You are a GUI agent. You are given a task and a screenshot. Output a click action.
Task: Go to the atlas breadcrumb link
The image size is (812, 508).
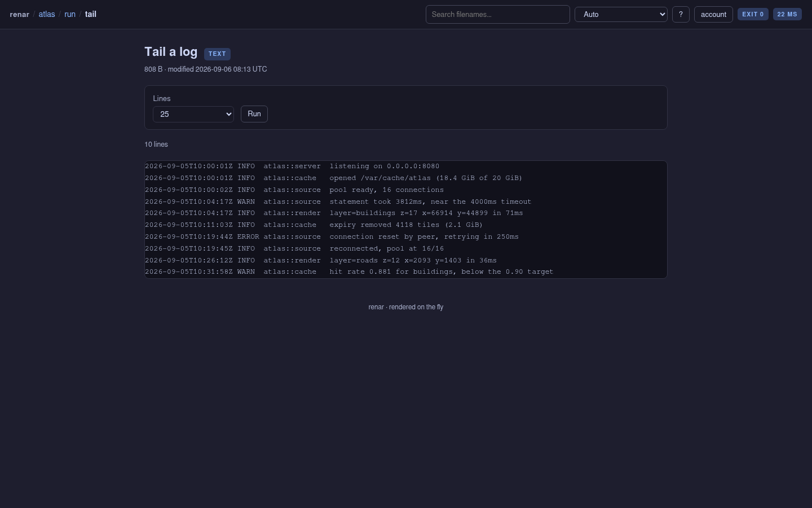coord(47,14)
